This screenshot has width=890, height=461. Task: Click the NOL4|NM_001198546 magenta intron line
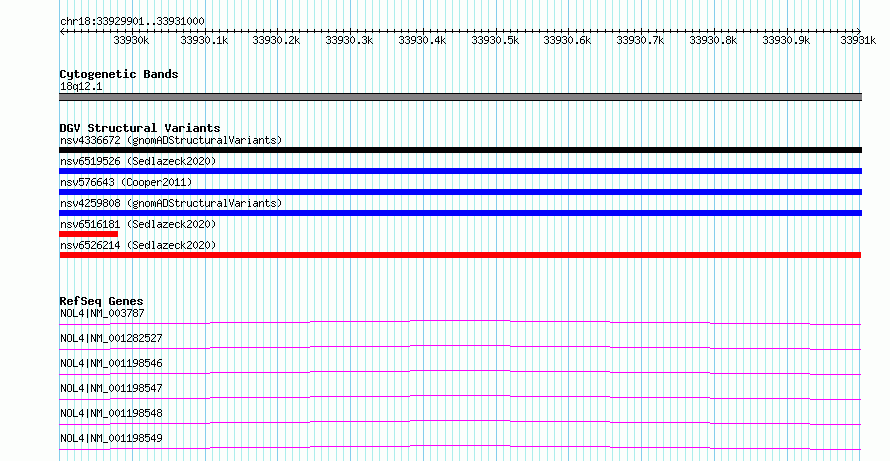460,372
